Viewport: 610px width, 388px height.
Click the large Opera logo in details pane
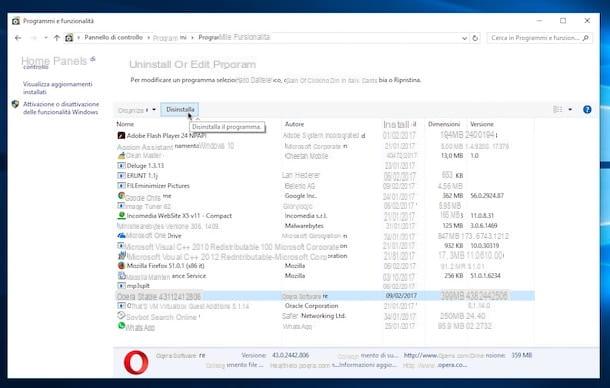point(136,362)
